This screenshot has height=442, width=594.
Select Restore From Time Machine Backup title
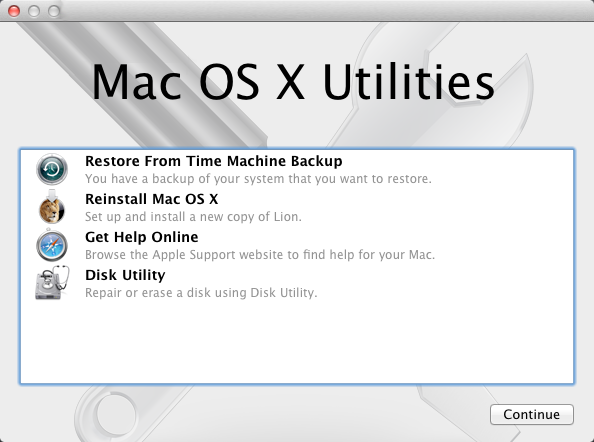214,161
